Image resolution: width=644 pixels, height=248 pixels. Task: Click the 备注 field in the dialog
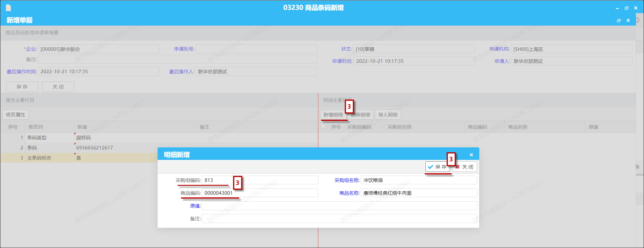pos(339,219)
